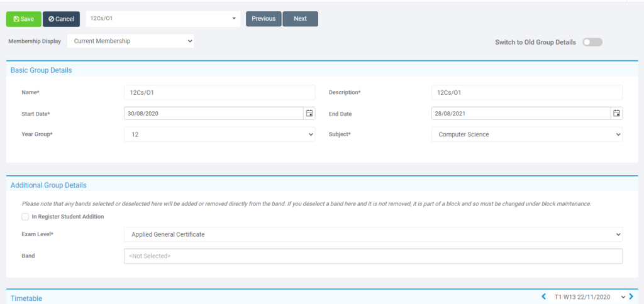Image resolution: width=644 pixels, height=304 pixels.
Task: Open the timetable week T1 W13 dropdown
Action: point(588,297)
